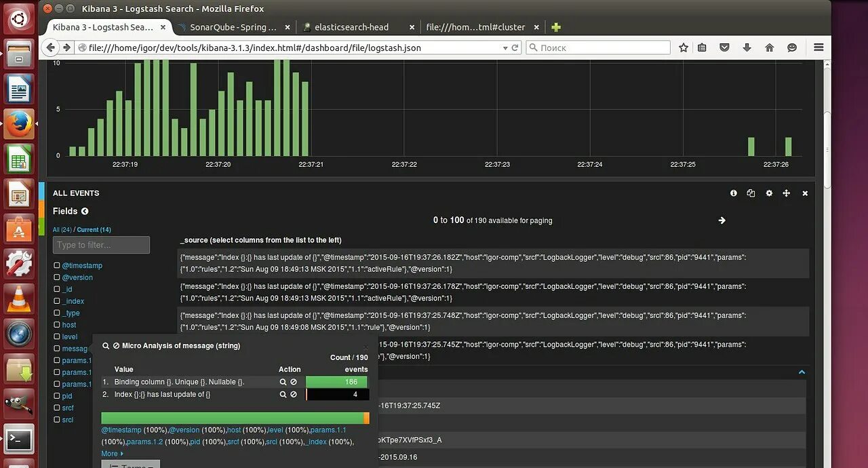Image resolution: width=868 pixels, height=468 pixels.
Task: Launch VLC from the launcher
Action: click(18, 298)
